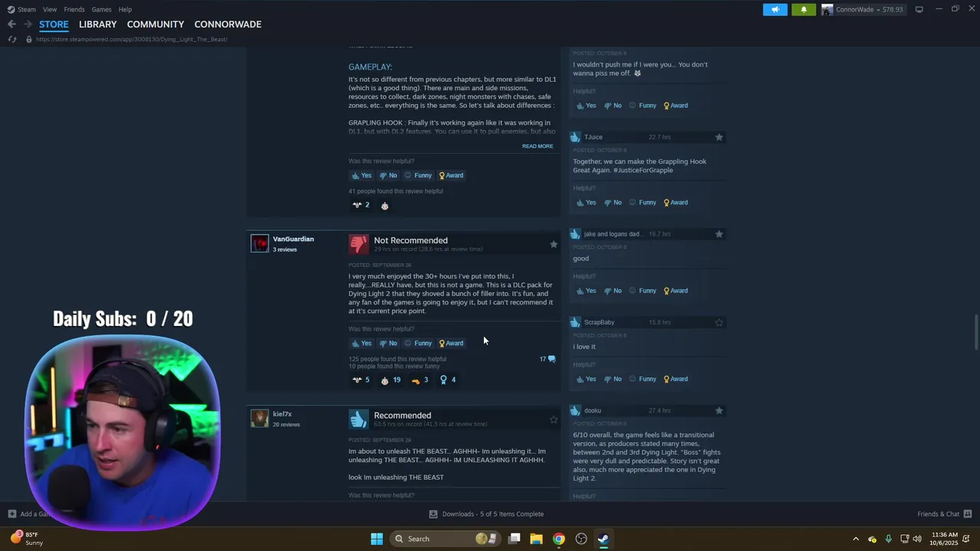Vote Yes on VanGuardian's review

tap(361, 343)
